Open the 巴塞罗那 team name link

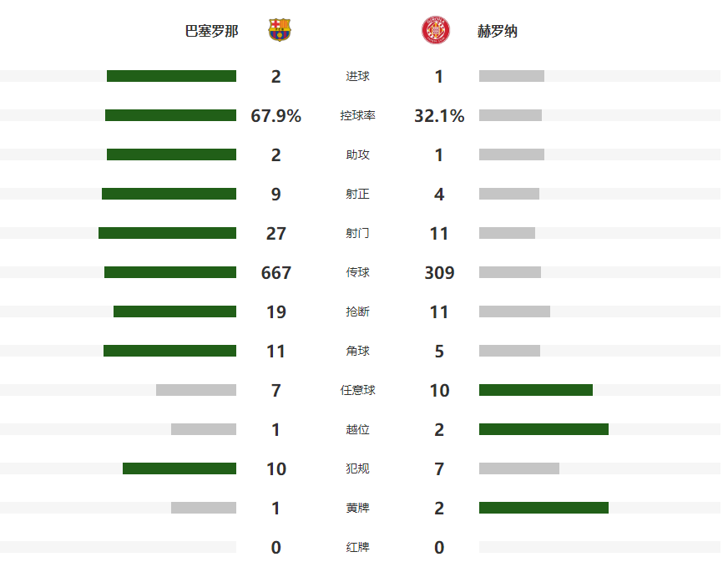pos(211,31)
